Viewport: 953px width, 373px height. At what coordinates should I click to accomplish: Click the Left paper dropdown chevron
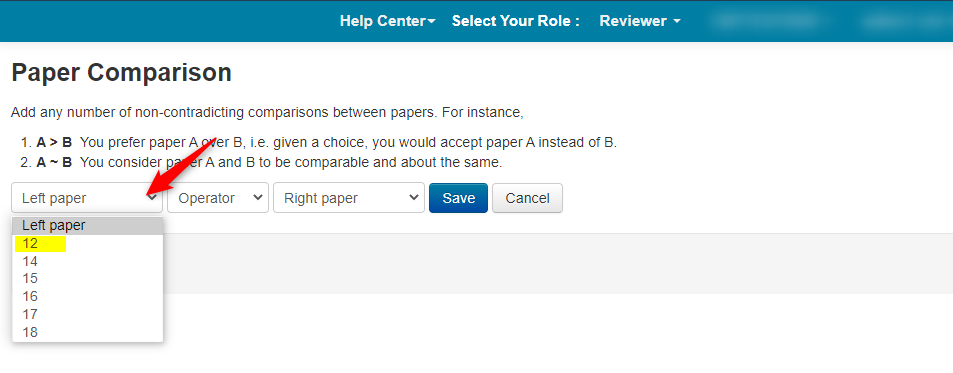point(153,198)
